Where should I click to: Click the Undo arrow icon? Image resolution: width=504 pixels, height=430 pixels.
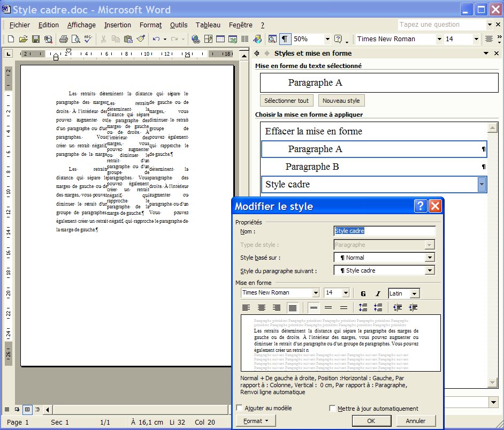(x=156, y=39)
